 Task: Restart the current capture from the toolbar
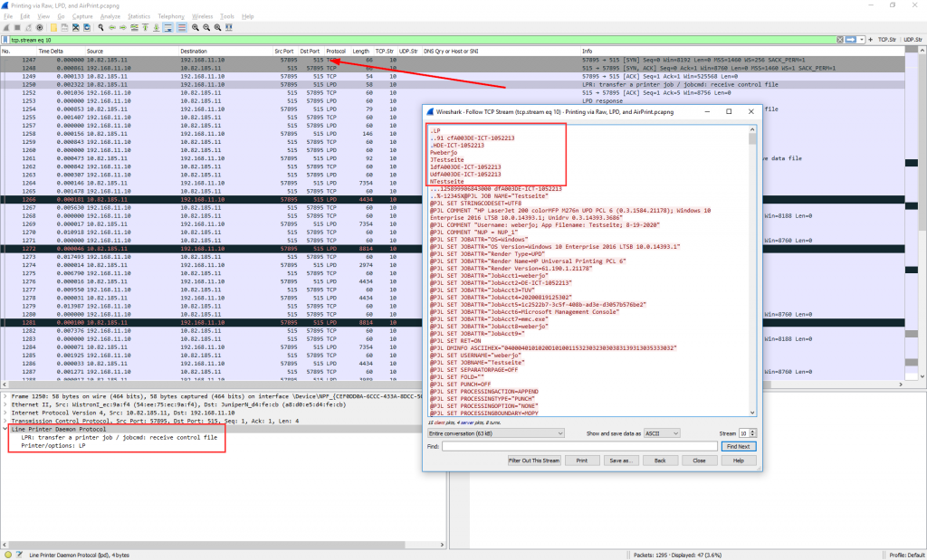click(28, 27)
